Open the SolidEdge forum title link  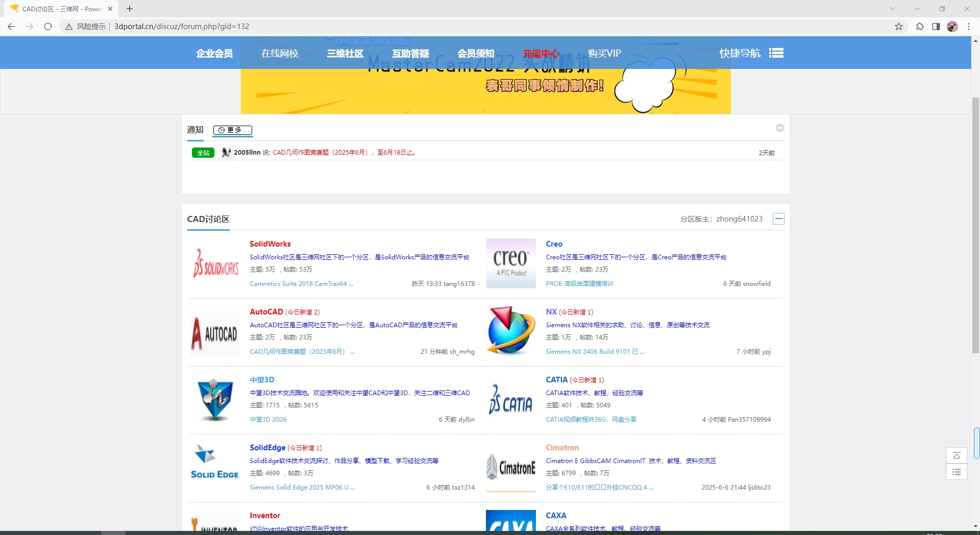pos(267,448)
